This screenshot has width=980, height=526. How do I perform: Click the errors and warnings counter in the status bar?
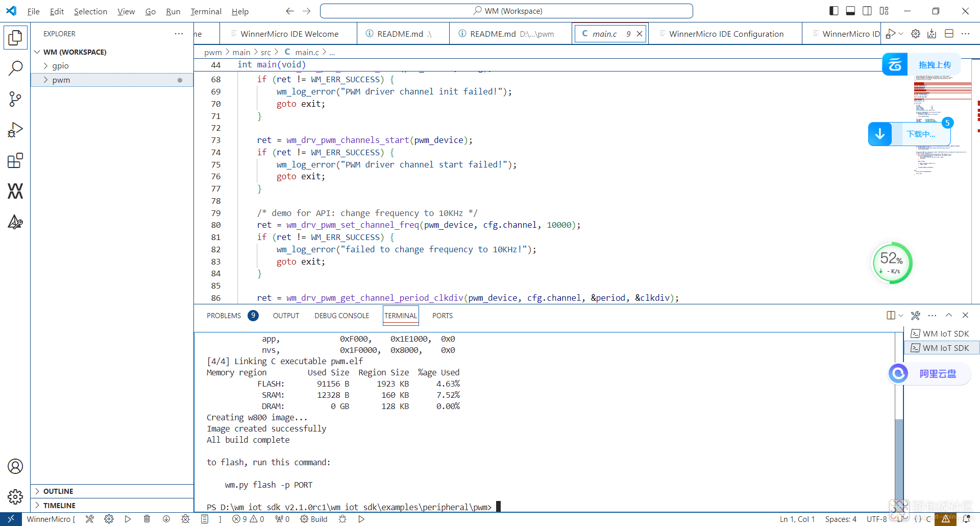coord(248,519)
